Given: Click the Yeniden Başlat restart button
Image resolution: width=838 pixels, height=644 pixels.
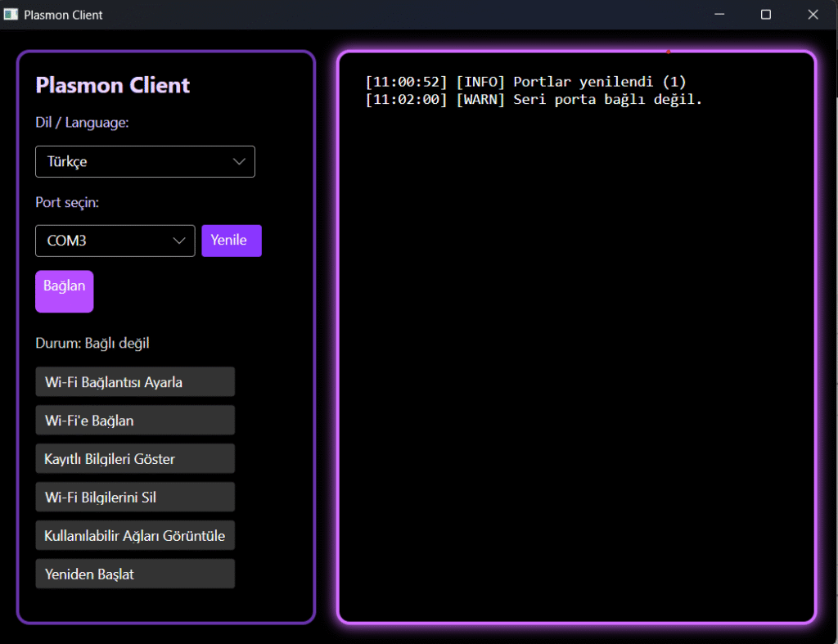Looking at the screenshot, I should click(135, 574).
